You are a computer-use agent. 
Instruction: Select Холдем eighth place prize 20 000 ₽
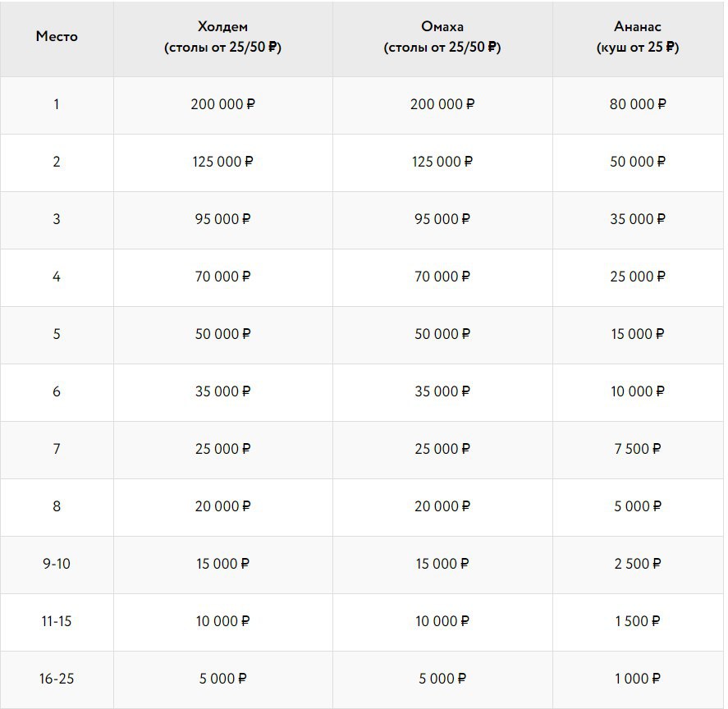point(222,506)
